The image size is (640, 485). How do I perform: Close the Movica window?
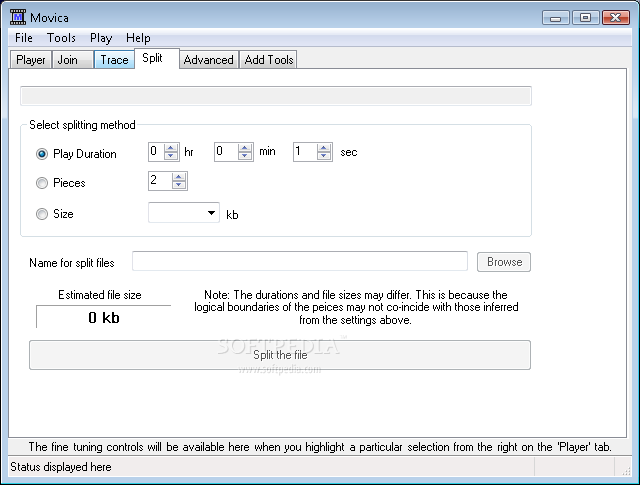coord(616,18)
